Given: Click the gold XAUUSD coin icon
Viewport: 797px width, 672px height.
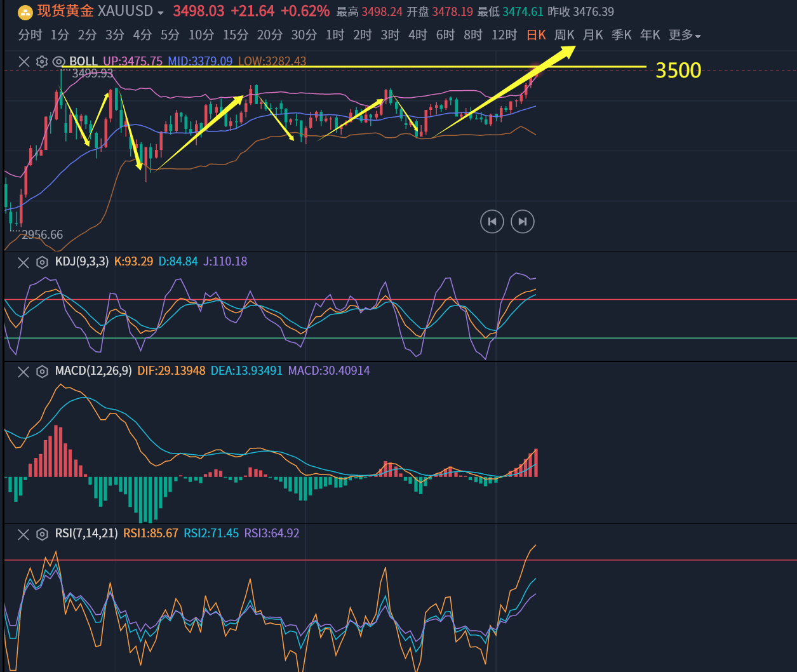Looking at the screenshot, I should click(x=25, y=11).
